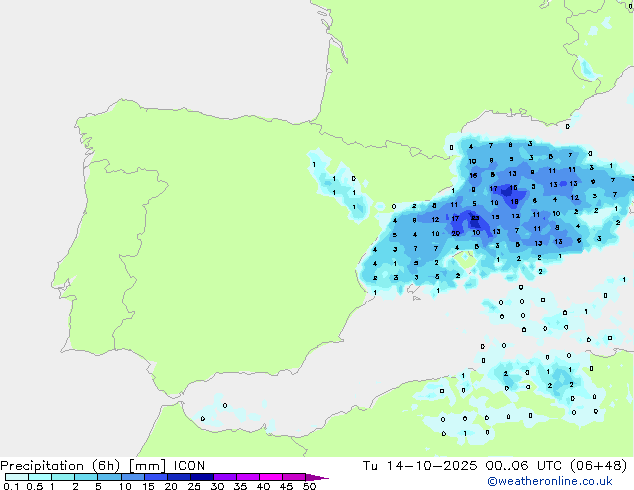Click the legend label '40'
This screenshot has height=490, width=634.
coord(263,486)
